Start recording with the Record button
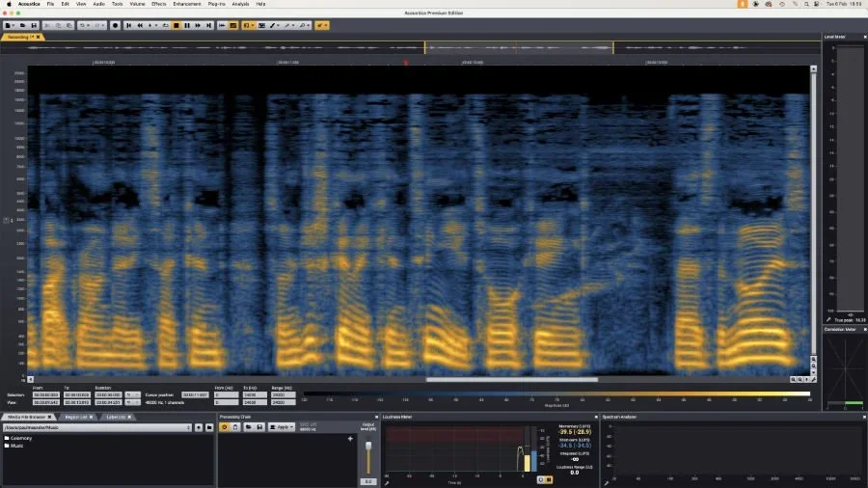The image size is (868, 488). coord(115,25)
